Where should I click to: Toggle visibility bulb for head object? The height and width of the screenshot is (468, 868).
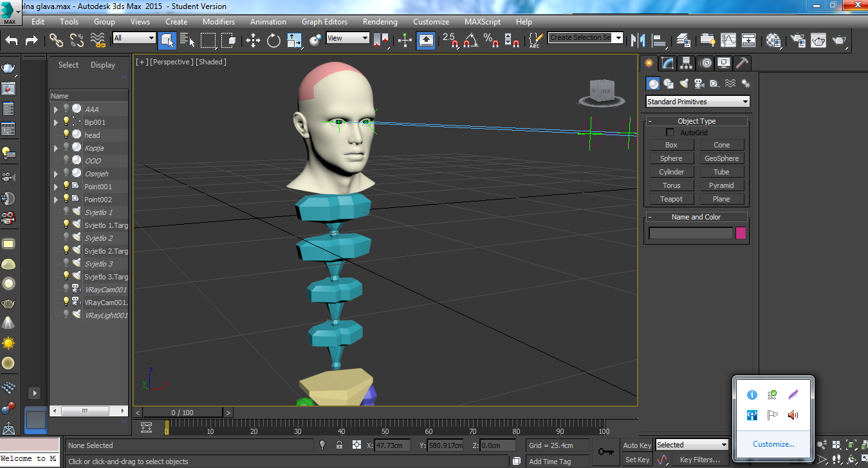(x=66, y=135)
